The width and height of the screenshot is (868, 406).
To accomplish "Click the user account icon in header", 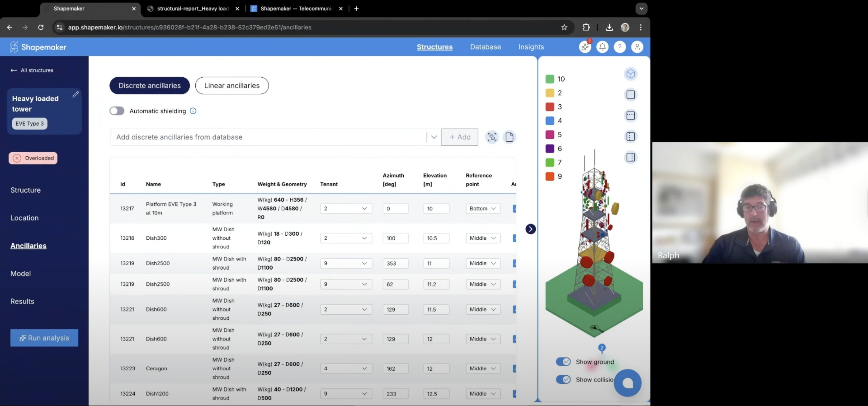I will 637,47.
